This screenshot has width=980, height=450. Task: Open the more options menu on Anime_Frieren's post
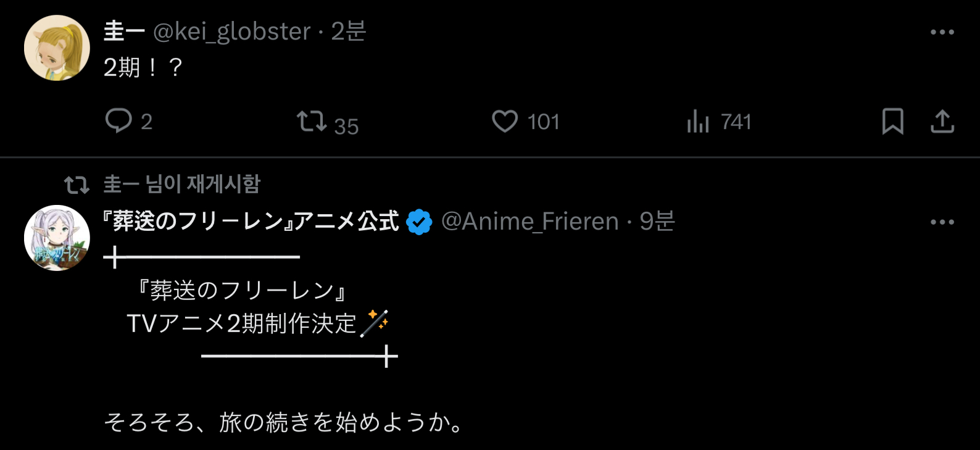(x=942, y=222)
